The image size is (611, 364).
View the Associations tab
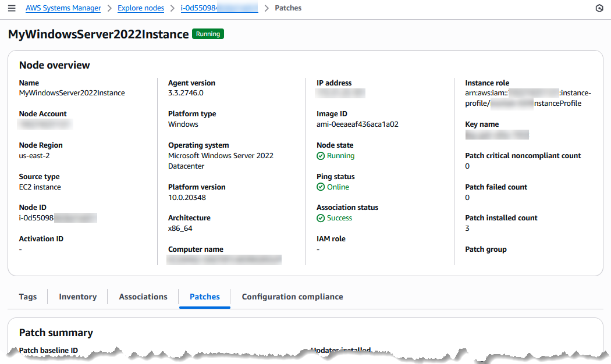coord(143,297)
